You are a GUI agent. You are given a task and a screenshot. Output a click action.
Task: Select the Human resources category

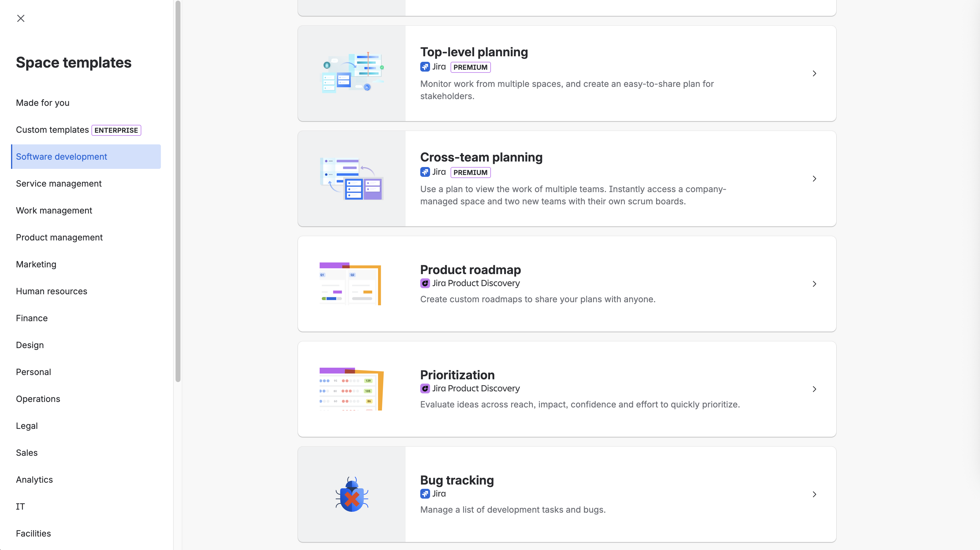(x=51, y=291)
